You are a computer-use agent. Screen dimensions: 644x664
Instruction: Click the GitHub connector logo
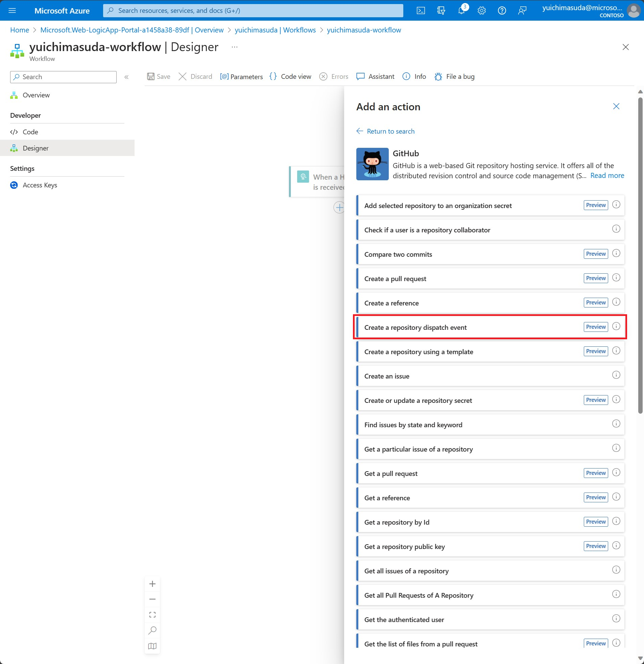372,164
